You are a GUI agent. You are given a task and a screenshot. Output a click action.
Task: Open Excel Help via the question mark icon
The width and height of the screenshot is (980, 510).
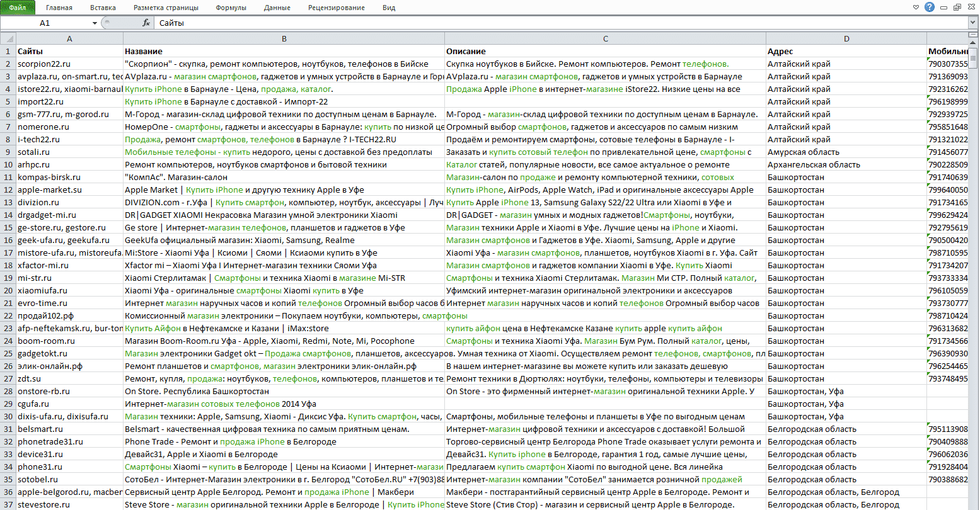(x=930, y=8)
